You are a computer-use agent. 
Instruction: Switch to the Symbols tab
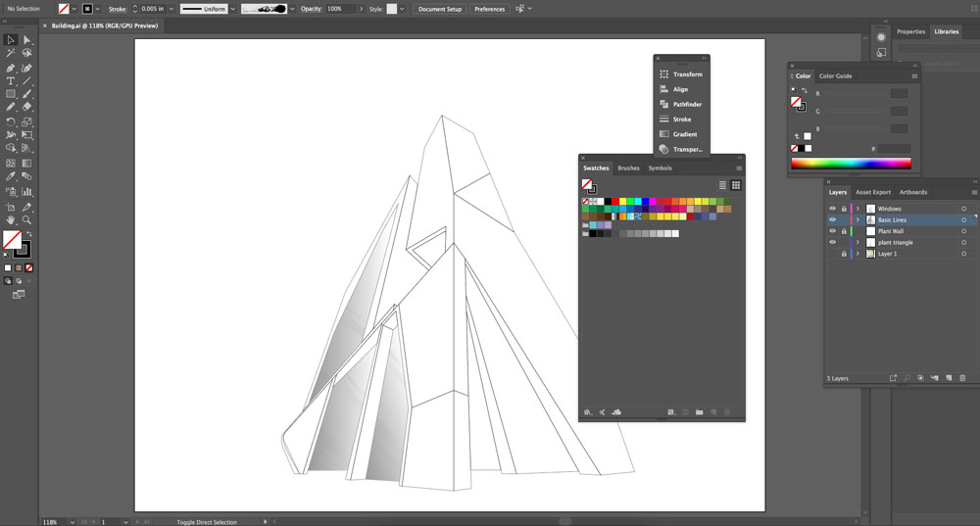660,168
